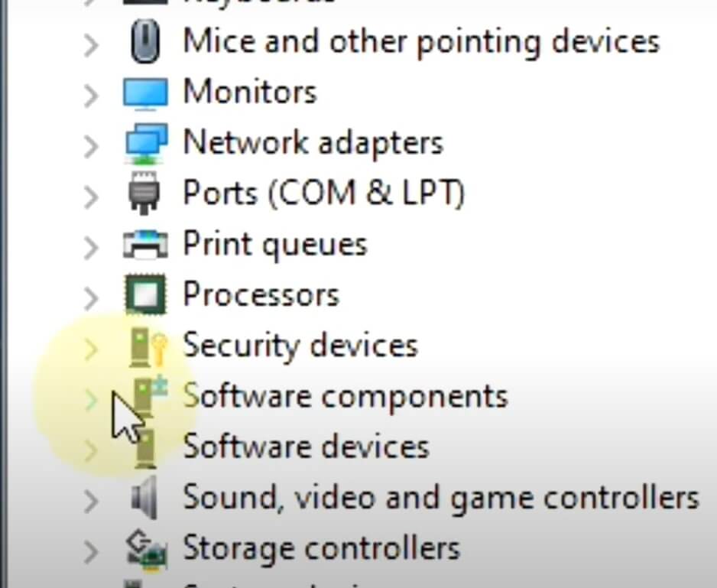The height and width of the screenshot is (588, 717).
Task: Click the Ports (COM & LPT) connector icon
Action: [147, 193]
